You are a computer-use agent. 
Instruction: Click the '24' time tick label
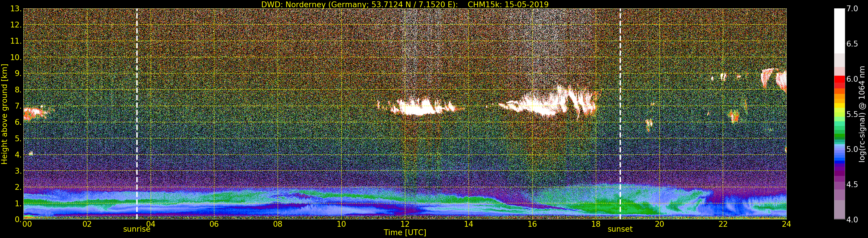coord(786,224)
